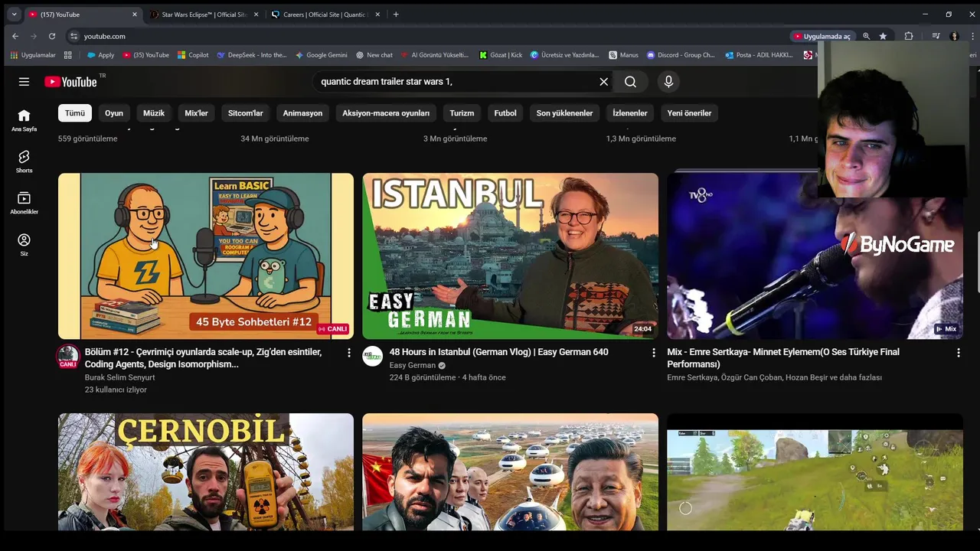Select the Oyun filter chip
Viewport: 980px width, 551px height.
[114, 113]
